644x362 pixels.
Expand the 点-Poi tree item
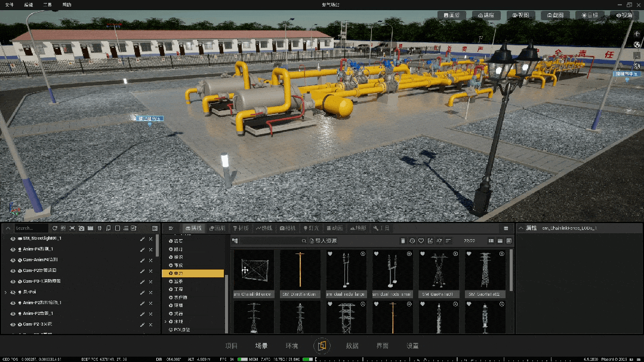5,293
